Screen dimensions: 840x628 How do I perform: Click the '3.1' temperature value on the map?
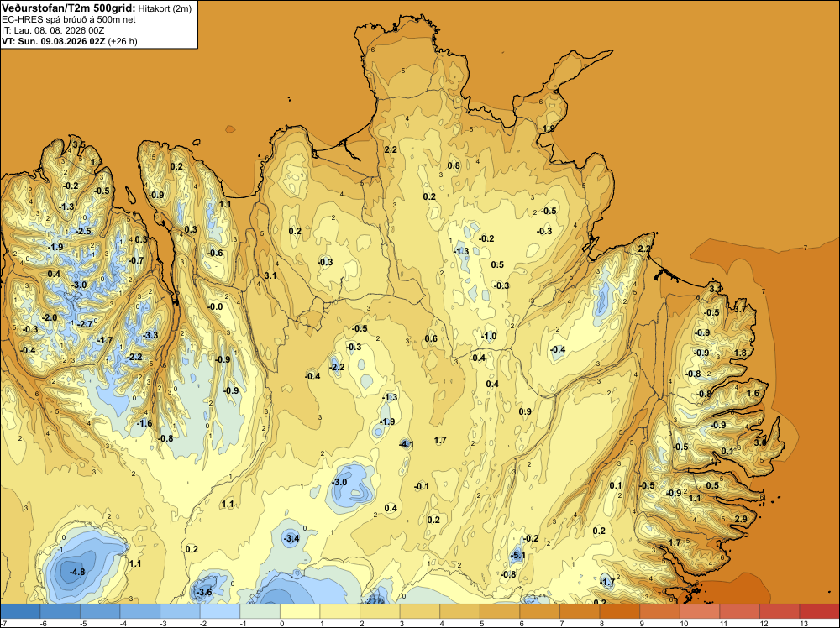tap(270, 275)
